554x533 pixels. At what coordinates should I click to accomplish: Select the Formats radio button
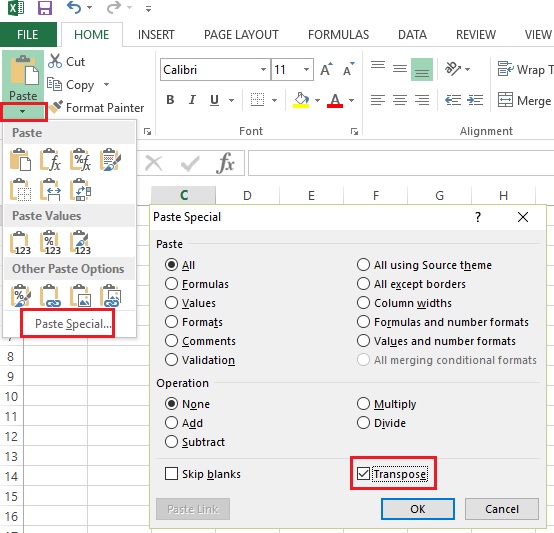(x=171, y=322)
